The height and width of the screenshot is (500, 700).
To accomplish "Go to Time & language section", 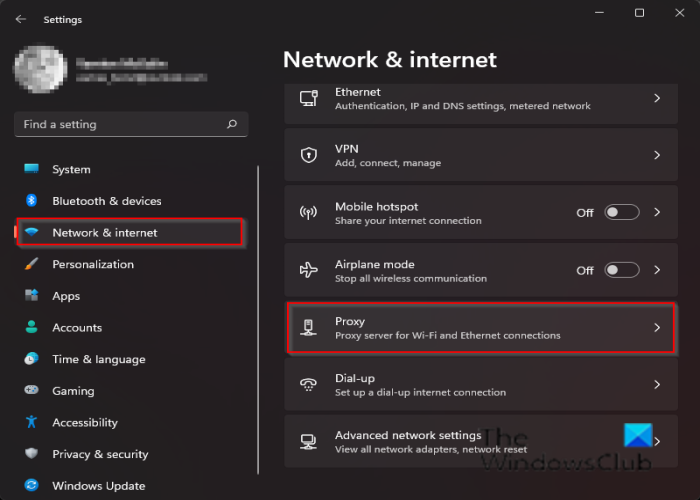I will (98, 359).
